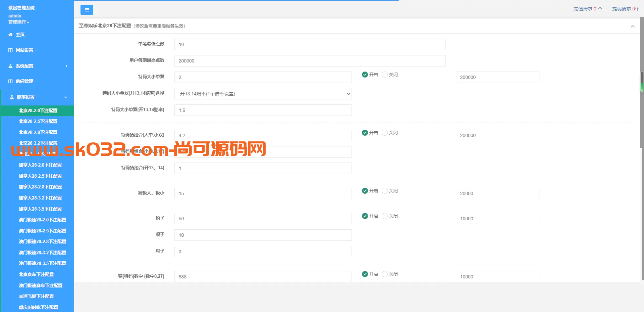Select 开启 radio for 特码大小单双
Viewport: 644px width, 312px height.
point(365,75)
